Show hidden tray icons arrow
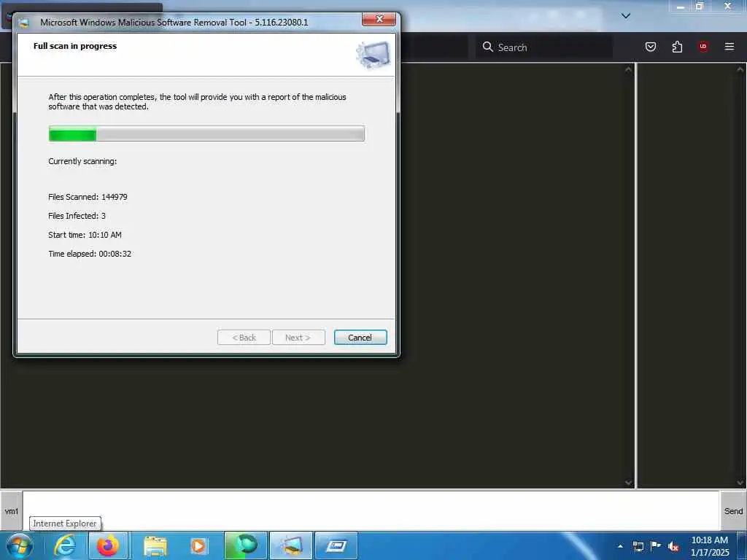Image resolution: width=747 pixels, height=560 pixels. click(620, 546)
